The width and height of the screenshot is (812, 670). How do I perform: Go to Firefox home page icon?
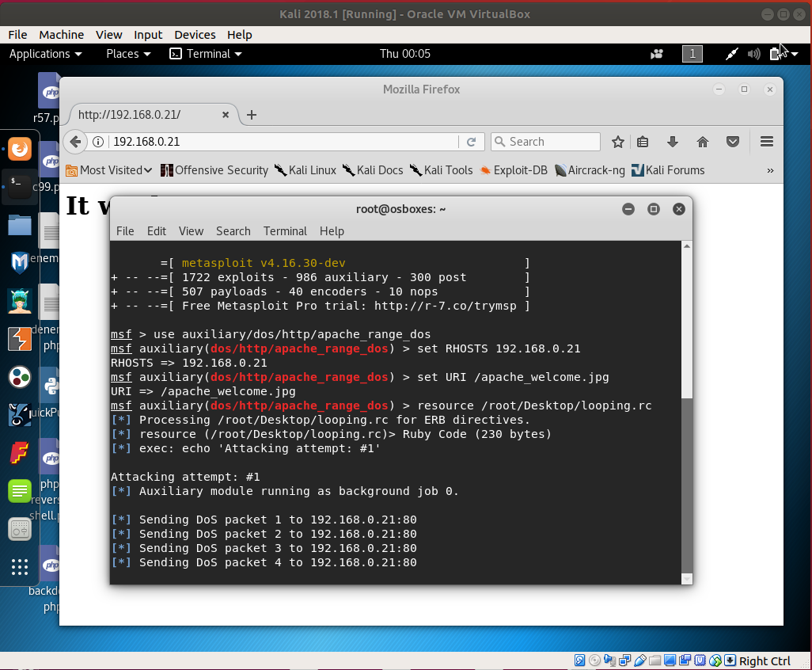pyautogui.click(x=702, y=142)
